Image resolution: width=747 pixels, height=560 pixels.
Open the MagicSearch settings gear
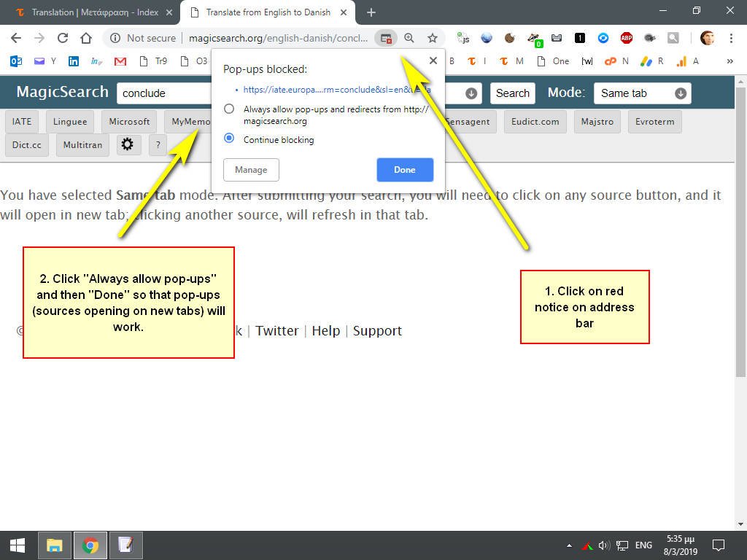(128, 144)
